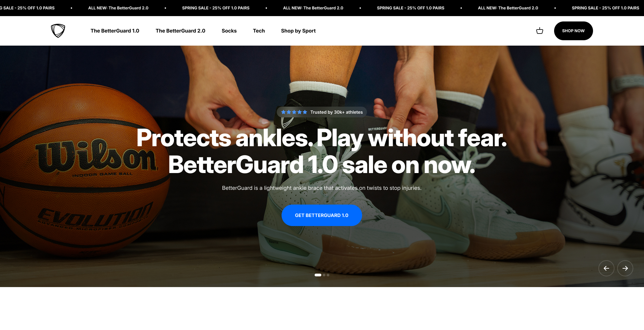Screen dimensions: 644x330
Task: Click the Protects ankles hero headline
Action: pyautogui.click(x=322, y=152)
